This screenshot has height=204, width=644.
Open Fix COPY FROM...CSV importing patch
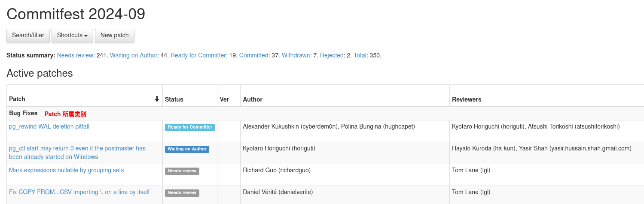tap(79, 192)
